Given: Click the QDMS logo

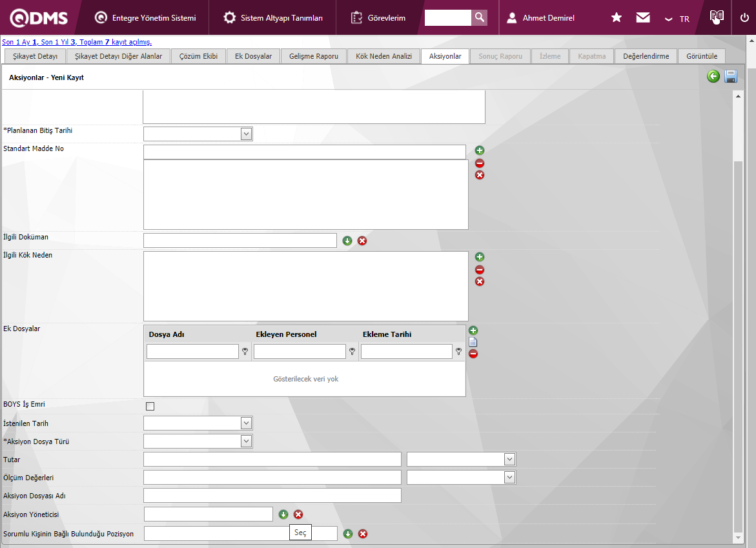Looking at the screenshot, I should pos(39,18).
